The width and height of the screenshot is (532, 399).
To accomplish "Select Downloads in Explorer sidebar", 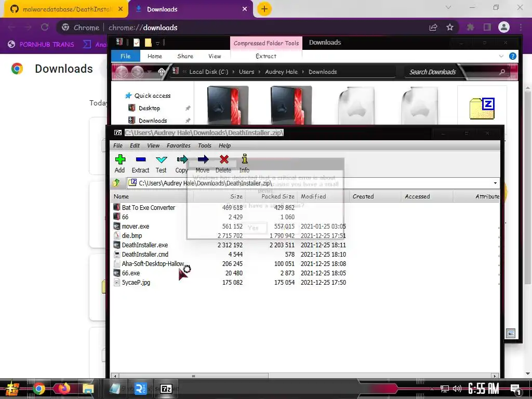I will click(x=148, y=121).
